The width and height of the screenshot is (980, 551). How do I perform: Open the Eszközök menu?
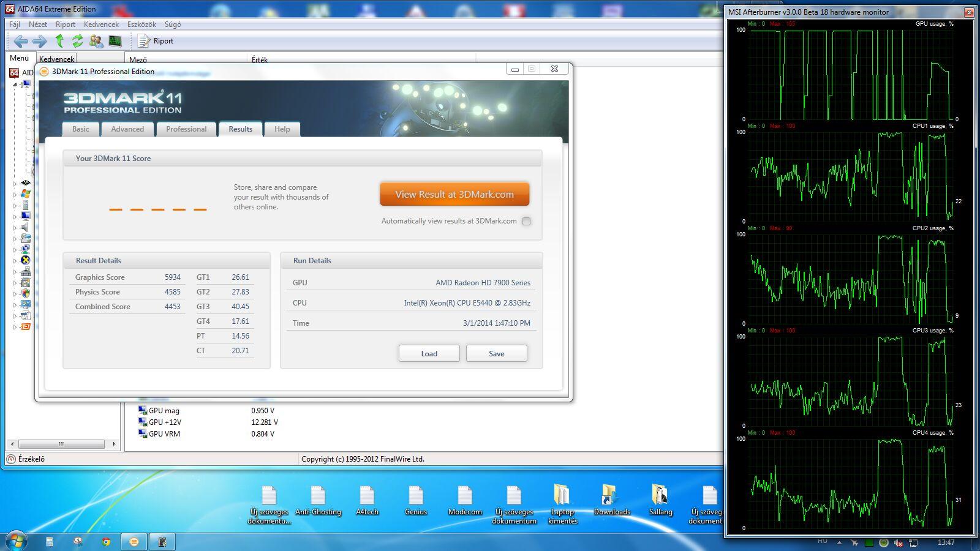pos(141,24)
